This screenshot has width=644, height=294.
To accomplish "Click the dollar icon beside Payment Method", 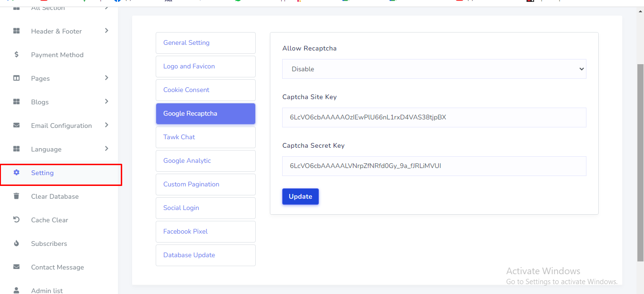I will (17, 55).
